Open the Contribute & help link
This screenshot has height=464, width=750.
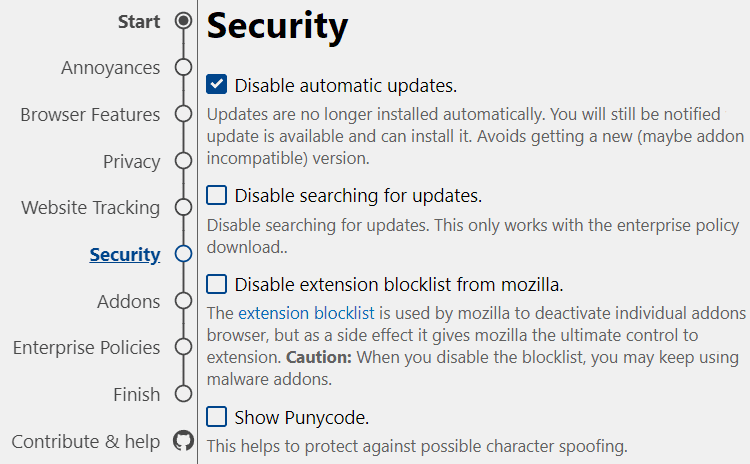coord(86,442)
